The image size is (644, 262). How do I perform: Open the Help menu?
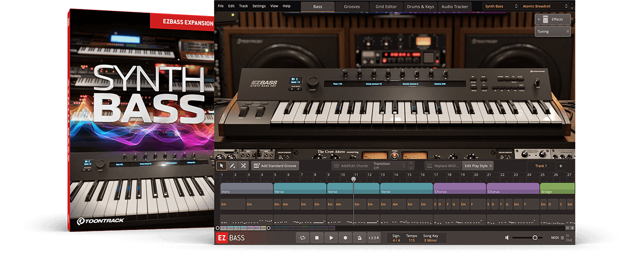[x=287, y=6]
